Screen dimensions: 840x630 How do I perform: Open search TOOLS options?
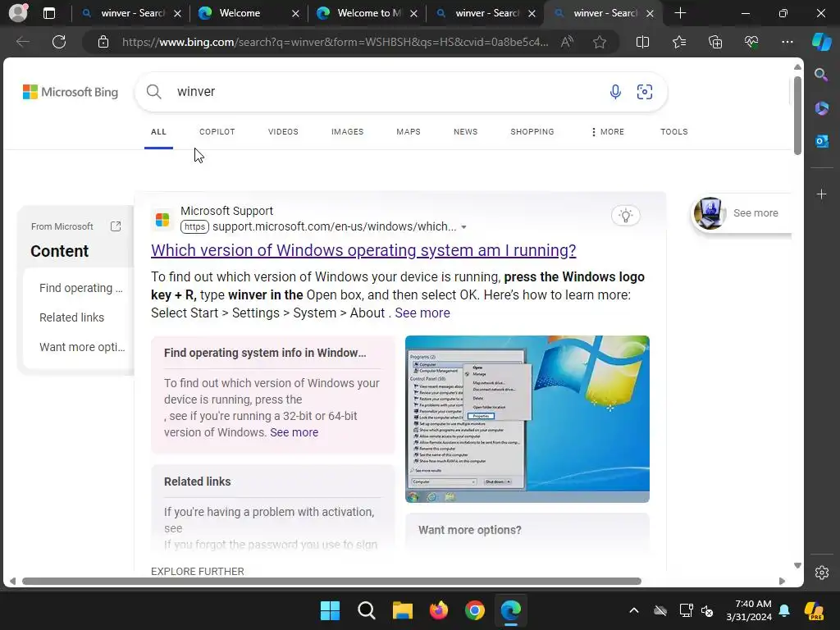pyautogui.click(x=674, y=132)
